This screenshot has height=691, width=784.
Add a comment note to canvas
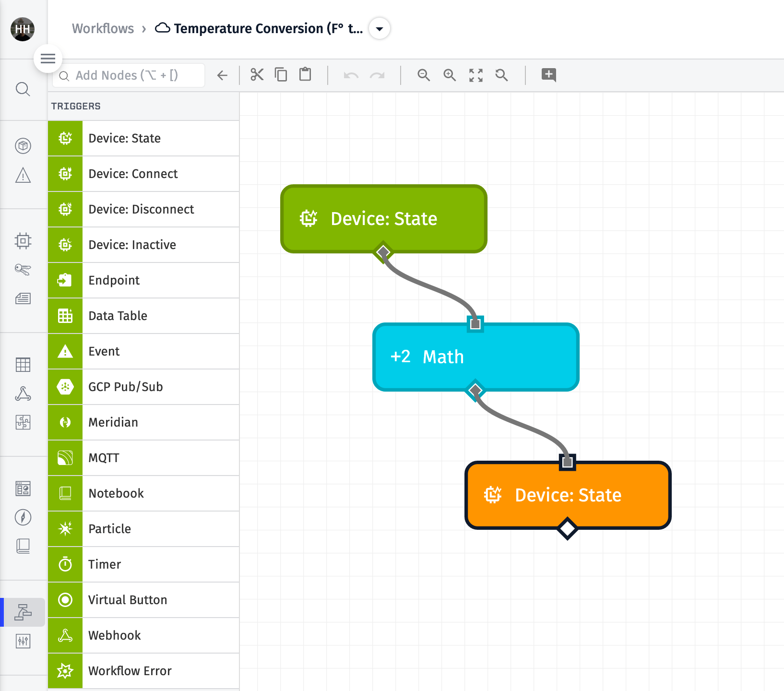pyautogui.click(x=549, y=75)
